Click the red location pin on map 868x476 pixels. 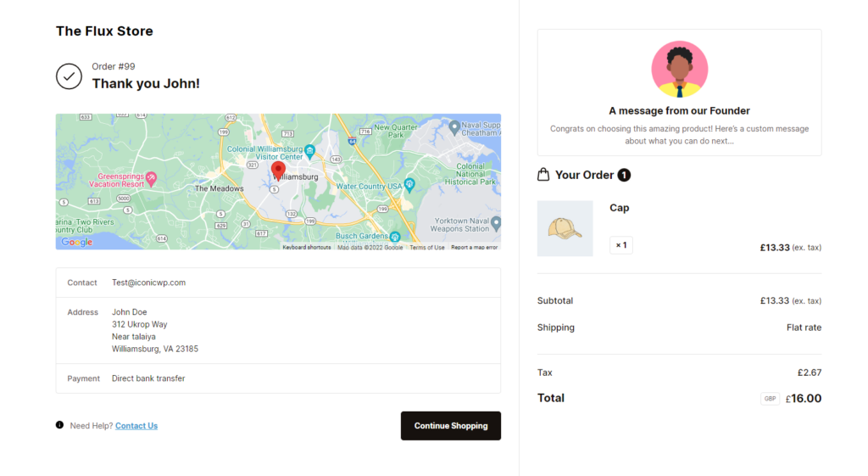click(278, 171)
